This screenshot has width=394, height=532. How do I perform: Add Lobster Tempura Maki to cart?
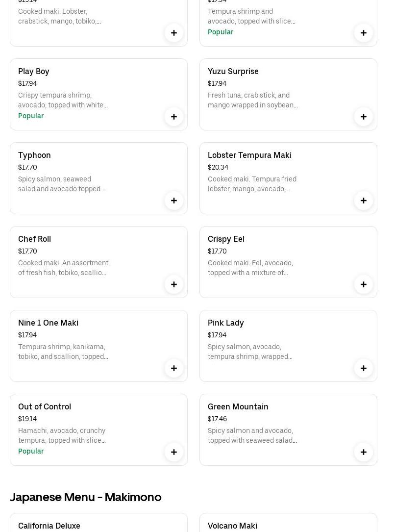click(x=364, y=201)
